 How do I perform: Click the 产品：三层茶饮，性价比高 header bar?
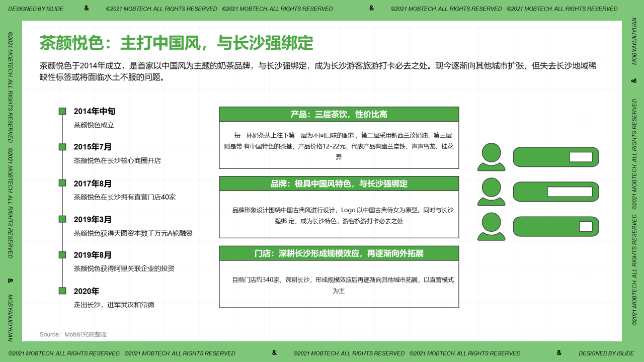[339, 114]
